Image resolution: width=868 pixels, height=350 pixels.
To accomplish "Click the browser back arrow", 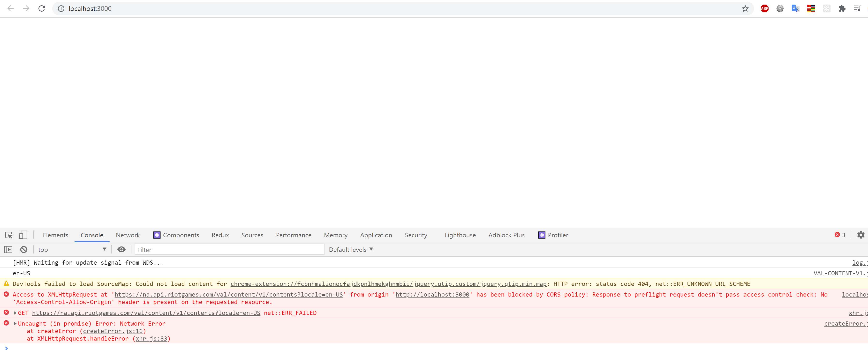I will [11, 8].
